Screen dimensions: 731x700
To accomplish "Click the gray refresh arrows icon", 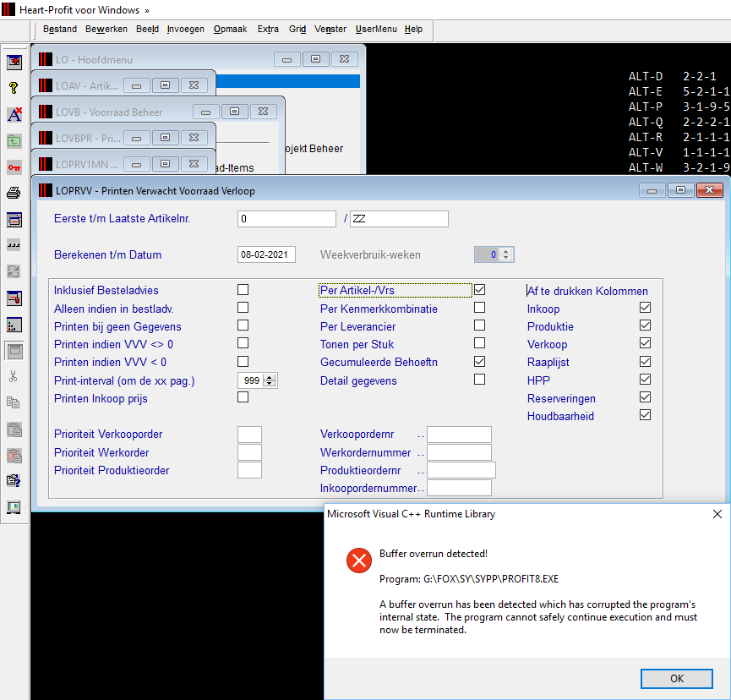I will click(x=14, y=271).
